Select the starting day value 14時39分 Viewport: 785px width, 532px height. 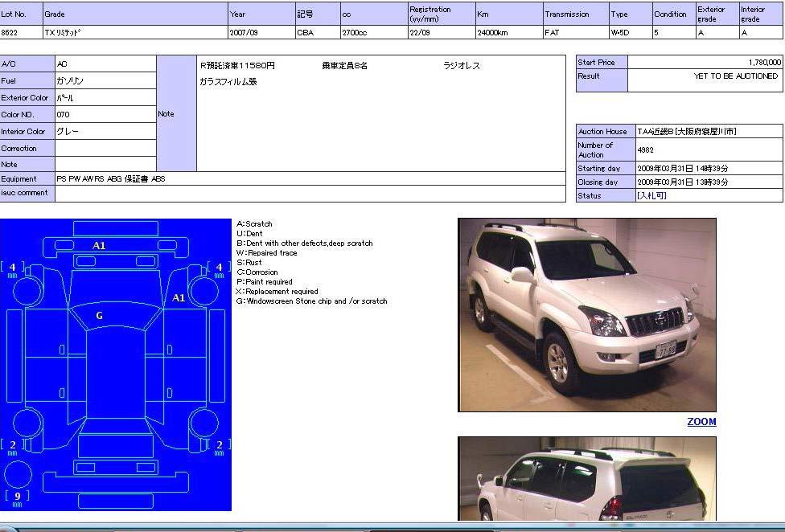tap(711, 169)
